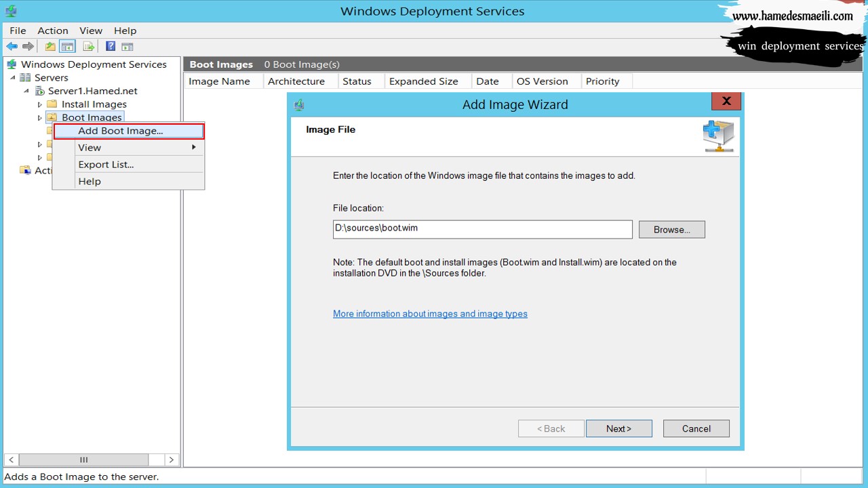Open the File menu
868x488 pixels.
click(x=18, y=30)
